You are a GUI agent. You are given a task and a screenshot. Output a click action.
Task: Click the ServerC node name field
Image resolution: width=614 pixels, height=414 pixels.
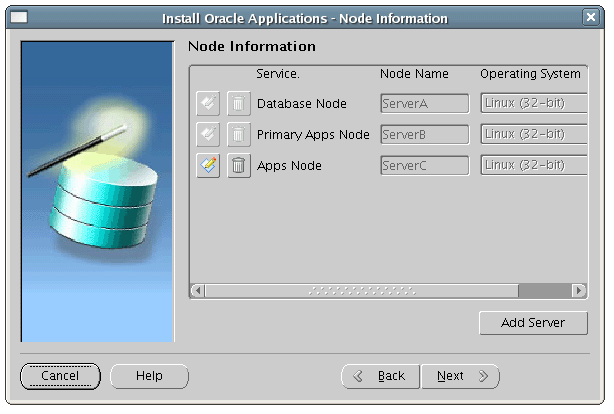(424, 165)
